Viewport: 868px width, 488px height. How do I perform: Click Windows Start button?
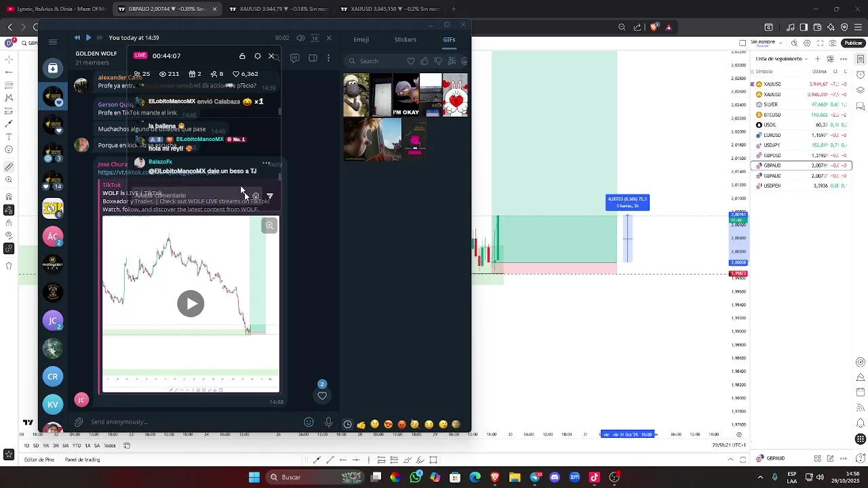pyautogui.click(x=254, y=477)
